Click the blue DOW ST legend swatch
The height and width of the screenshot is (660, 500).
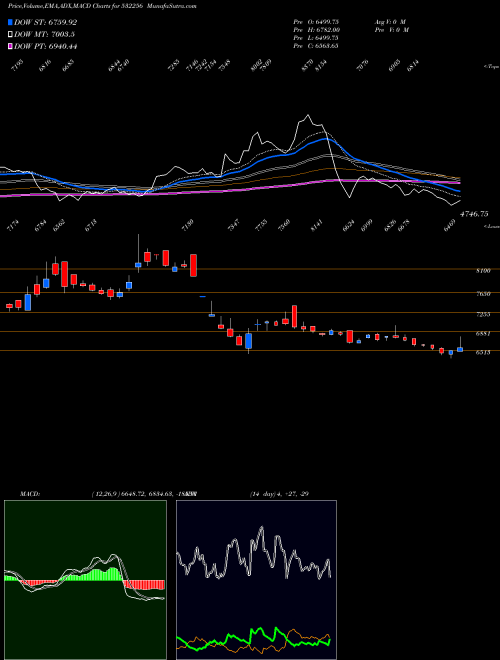[10, 22]
